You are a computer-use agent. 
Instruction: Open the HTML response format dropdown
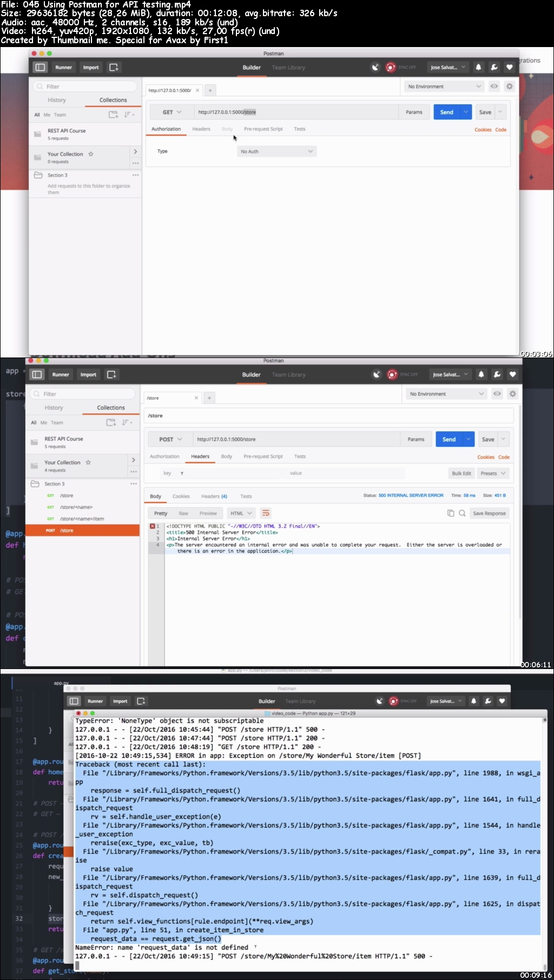[x=241, y=513]
